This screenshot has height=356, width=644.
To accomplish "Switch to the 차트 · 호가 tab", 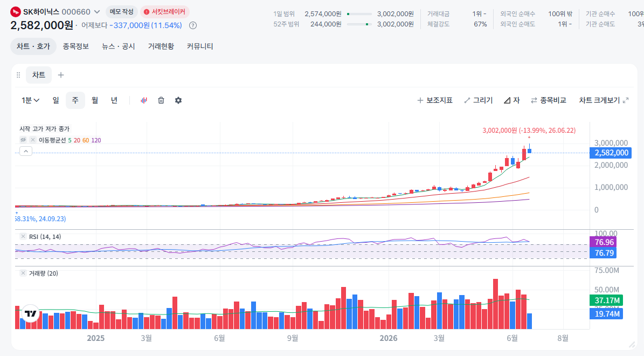I will pyautogui.click(x=33, y=46).
